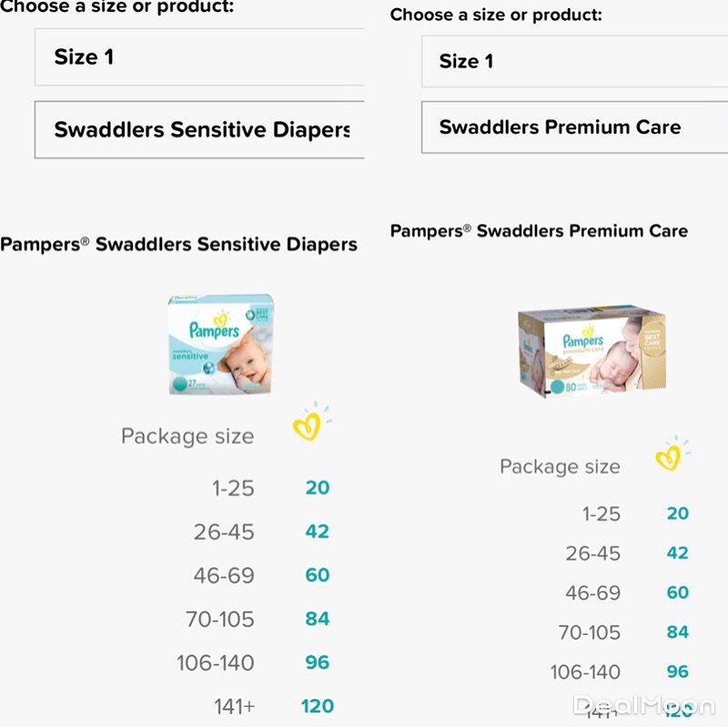
Task: Open the left Size 1 dropdown
Action: pyautogui.click(x=199, y=57)
